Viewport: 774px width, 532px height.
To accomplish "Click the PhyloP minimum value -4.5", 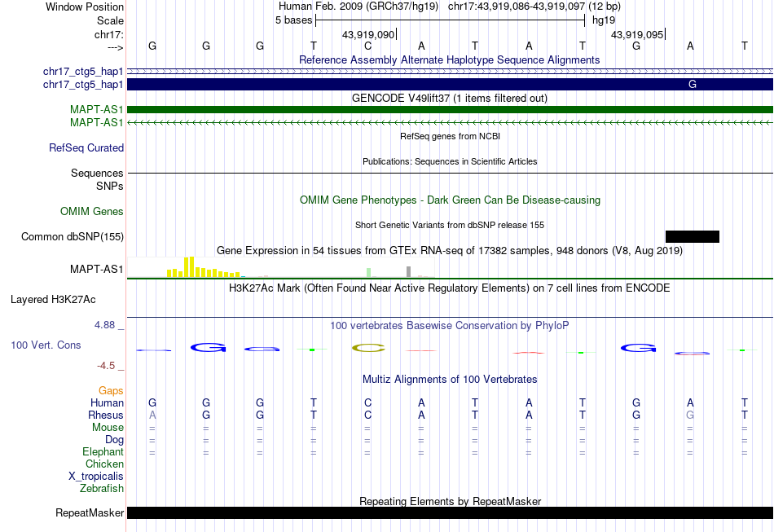I will pos(106,366).
